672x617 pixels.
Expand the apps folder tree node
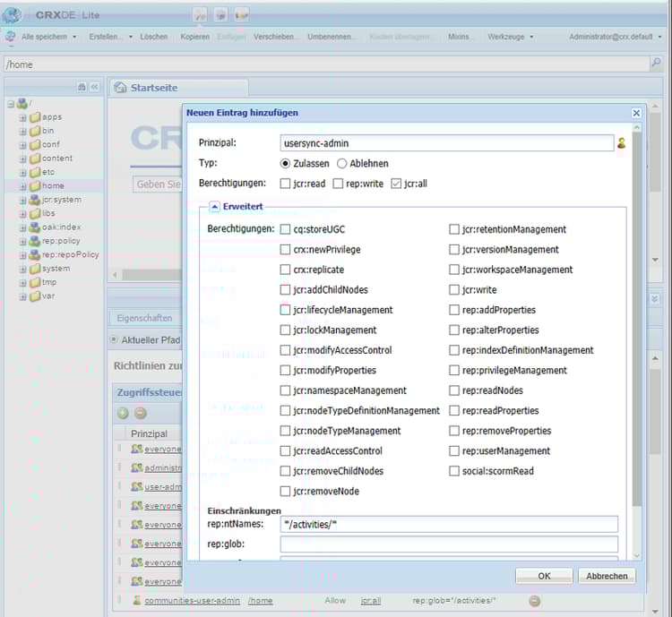(23, 117)
